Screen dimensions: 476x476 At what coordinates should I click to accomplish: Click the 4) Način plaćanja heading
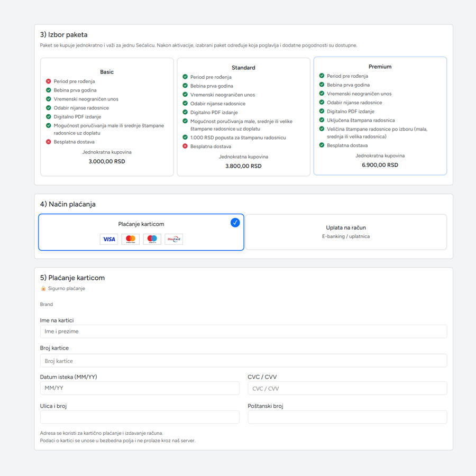click(x=68, y=204)
